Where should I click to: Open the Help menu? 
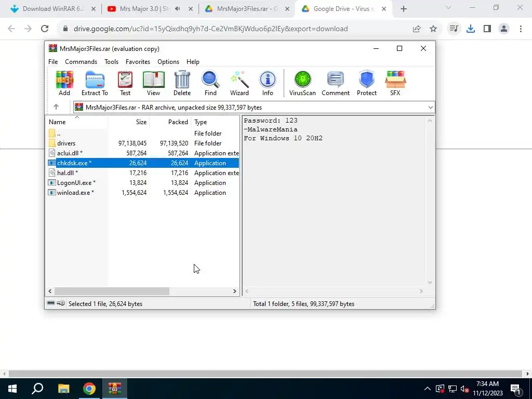193,62
